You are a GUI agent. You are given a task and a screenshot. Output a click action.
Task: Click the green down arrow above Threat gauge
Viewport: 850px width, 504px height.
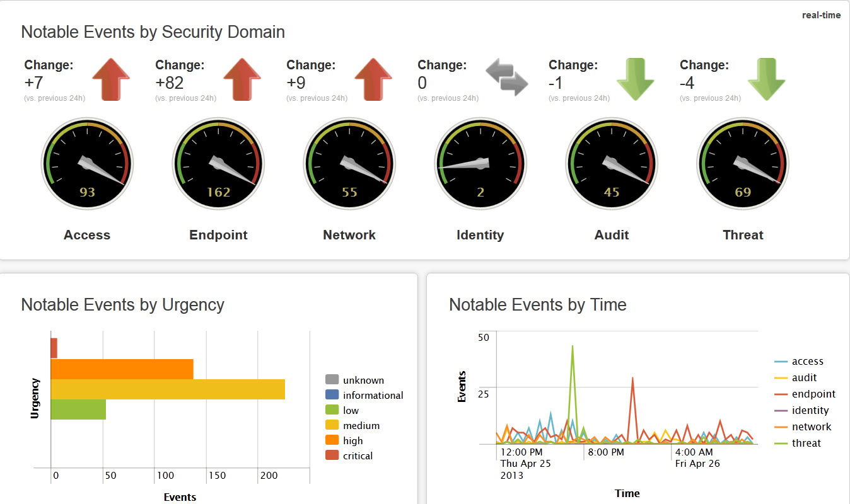766,79
